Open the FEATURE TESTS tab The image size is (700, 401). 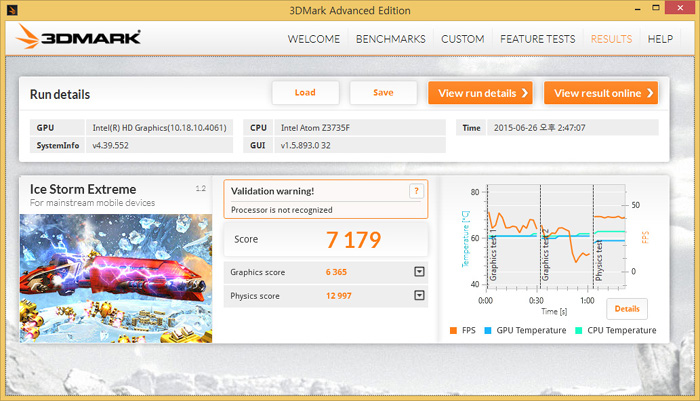538,39
